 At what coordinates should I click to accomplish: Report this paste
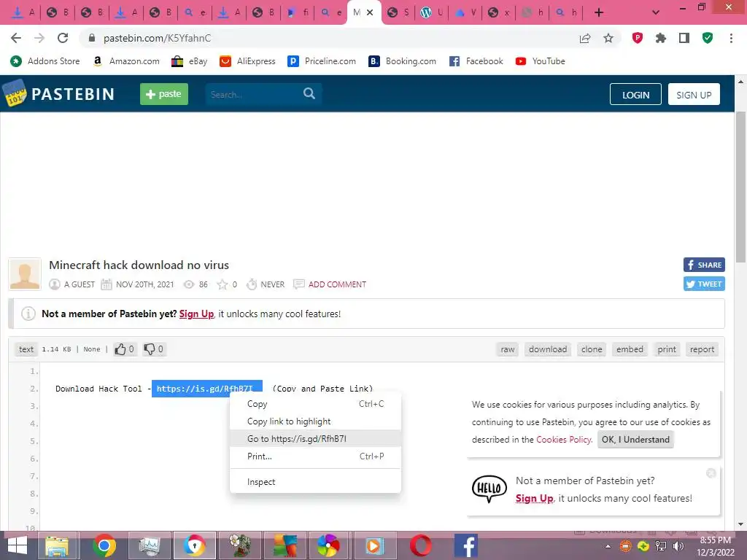tap(703, 349)
